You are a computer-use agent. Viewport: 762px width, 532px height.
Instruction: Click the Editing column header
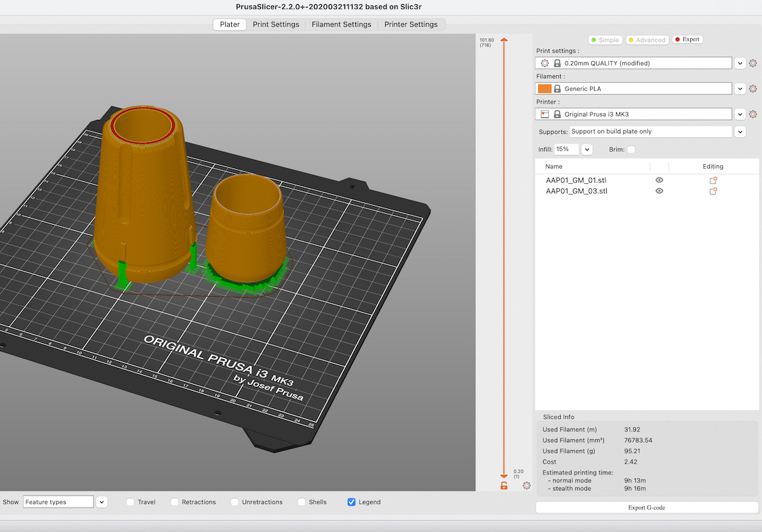point(713,166)
